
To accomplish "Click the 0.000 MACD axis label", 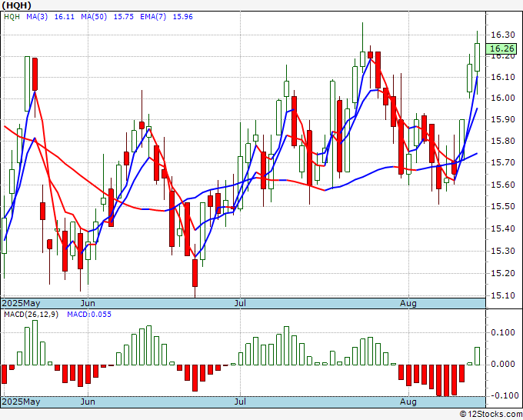I will click(x=503, y=364).
